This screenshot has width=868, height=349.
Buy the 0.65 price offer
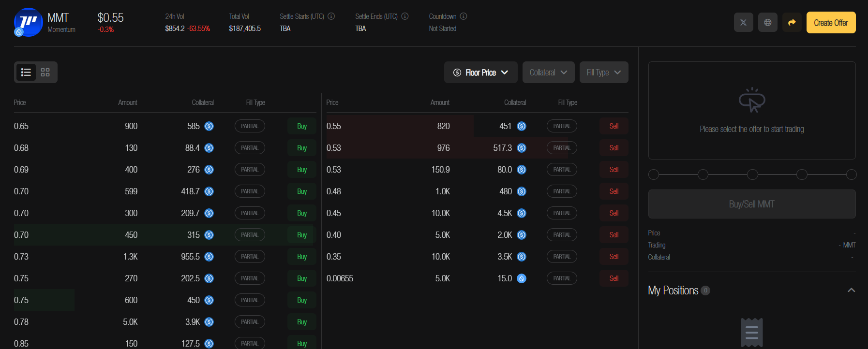click(302, 126)
